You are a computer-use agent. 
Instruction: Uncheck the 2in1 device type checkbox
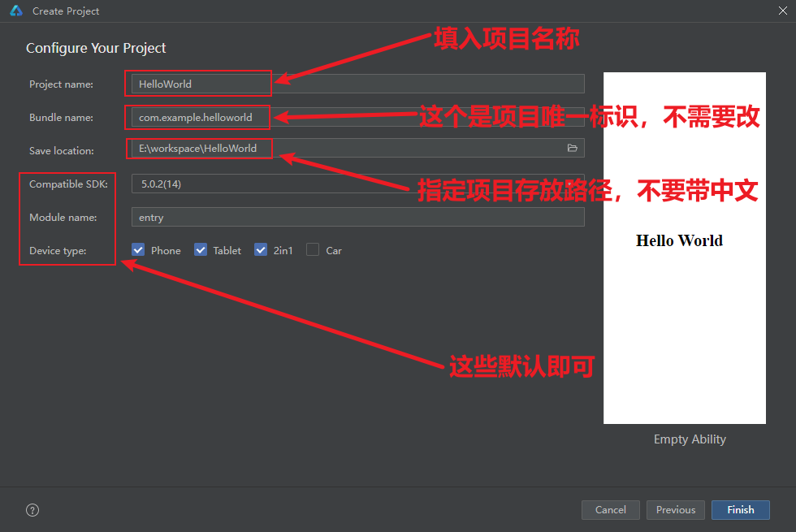click(x=261, y=250)
